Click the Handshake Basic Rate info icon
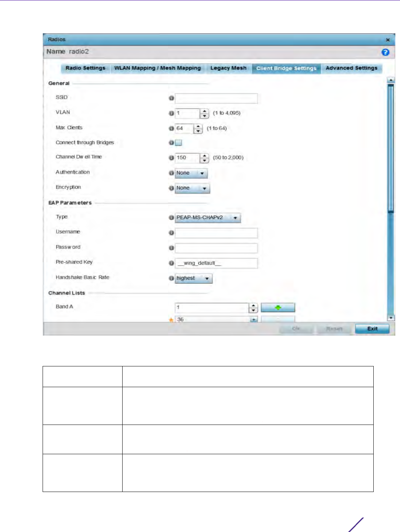This screenshot has height=532, width=400. [x=171, y=278]
